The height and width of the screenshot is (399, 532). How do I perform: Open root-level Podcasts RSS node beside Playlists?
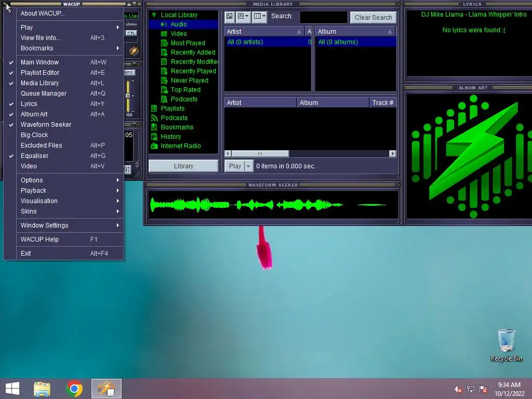(154, 118)
